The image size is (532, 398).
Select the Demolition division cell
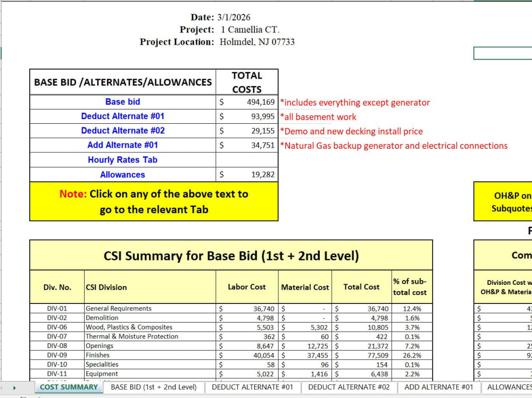[150, 318]
